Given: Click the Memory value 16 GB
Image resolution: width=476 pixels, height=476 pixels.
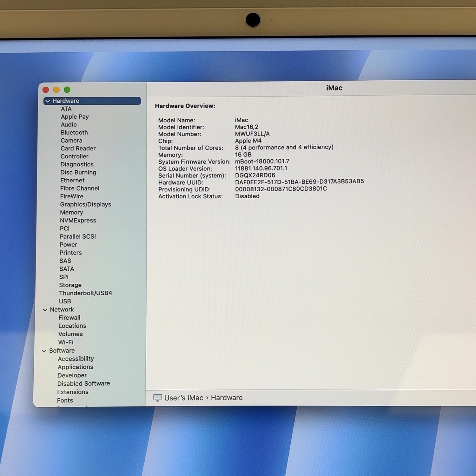Looking at the screenshot, I should 243,155.
